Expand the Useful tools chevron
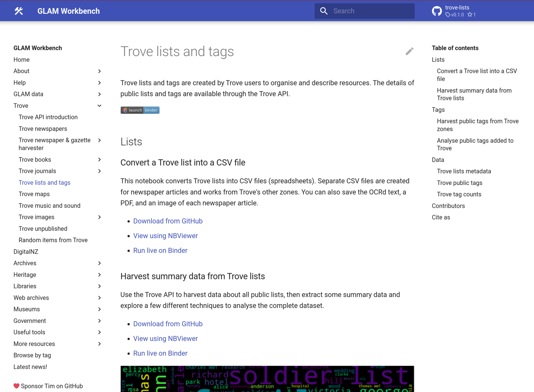This screenshot has height=392, width=534. point(99,332)
